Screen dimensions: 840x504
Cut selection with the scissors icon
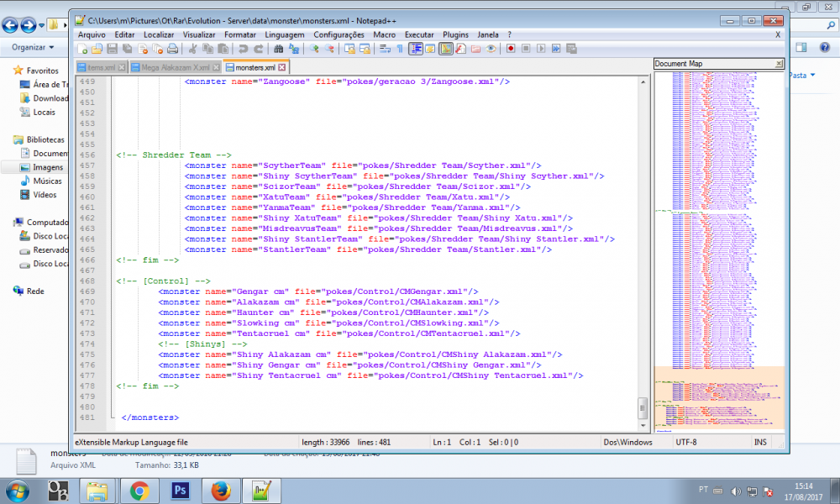point(192,49)
